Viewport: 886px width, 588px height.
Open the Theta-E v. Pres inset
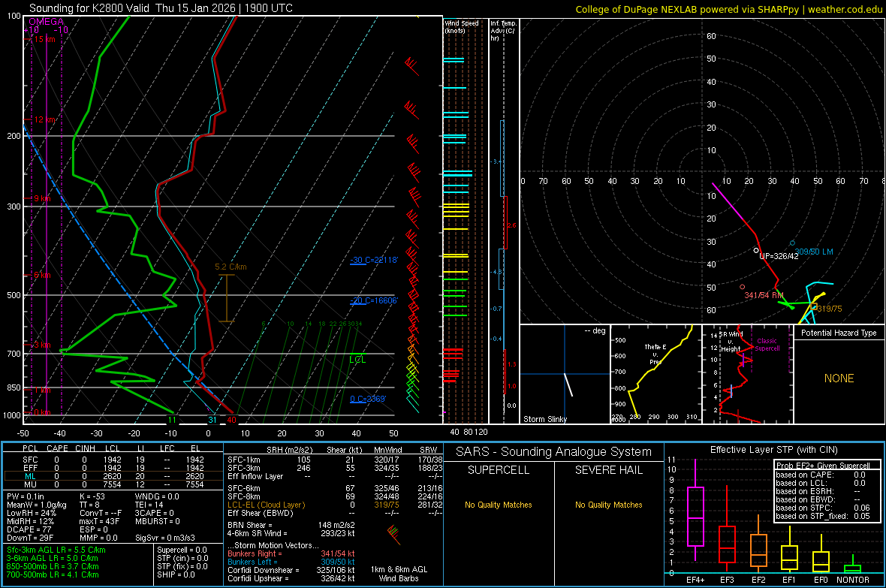pyautogui.click(x=656, y=374)
